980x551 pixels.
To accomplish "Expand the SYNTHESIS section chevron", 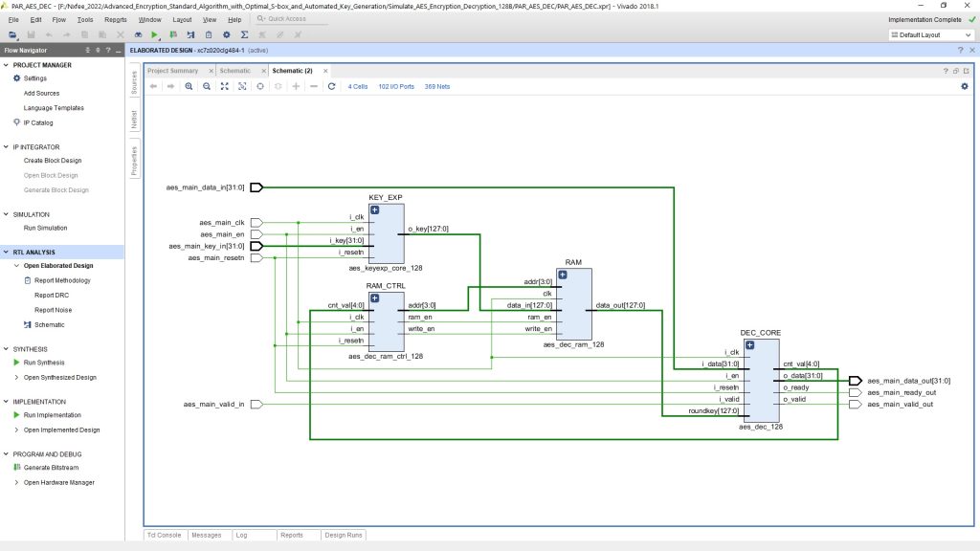I will coord(8,348).
